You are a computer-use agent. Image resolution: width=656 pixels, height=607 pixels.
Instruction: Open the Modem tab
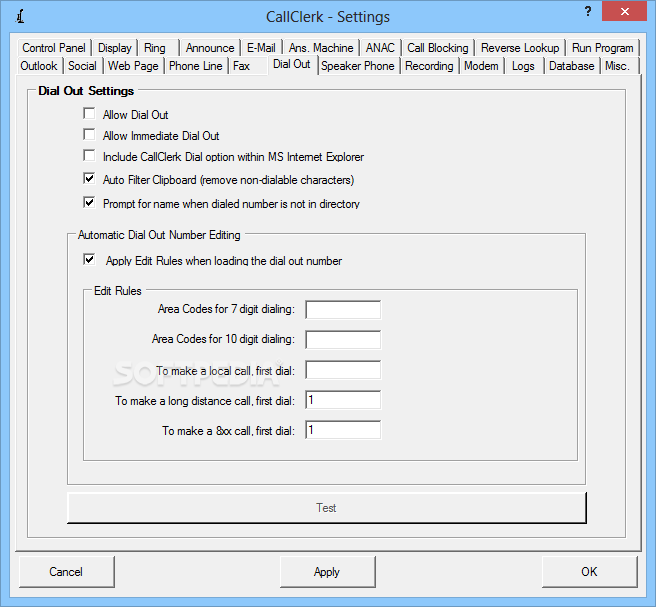481,66
